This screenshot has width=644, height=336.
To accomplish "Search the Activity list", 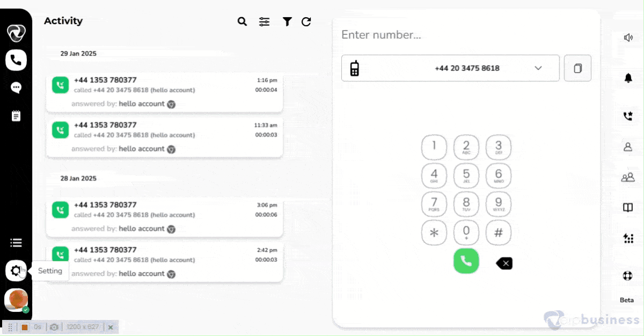I will point(242,21).
